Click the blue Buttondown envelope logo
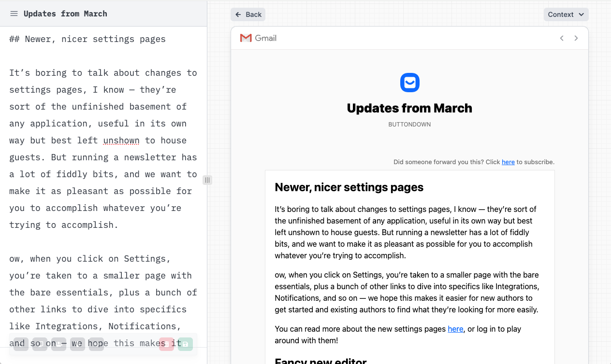The height and width of the screenshot is (364, 611). (409, 83)
